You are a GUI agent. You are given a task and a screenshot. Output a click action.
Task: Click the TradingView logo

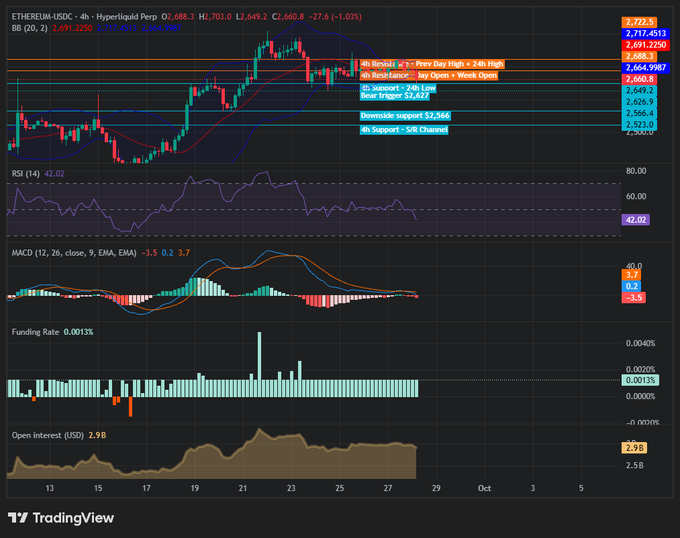[x=61, y=518]
